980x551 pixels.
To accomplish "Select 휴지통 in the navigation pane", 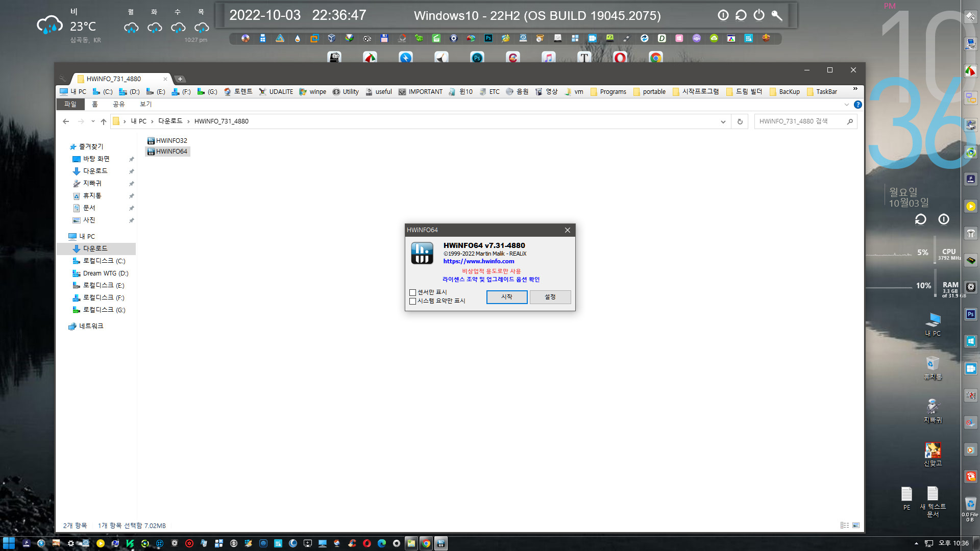I will tap(92, 196).
